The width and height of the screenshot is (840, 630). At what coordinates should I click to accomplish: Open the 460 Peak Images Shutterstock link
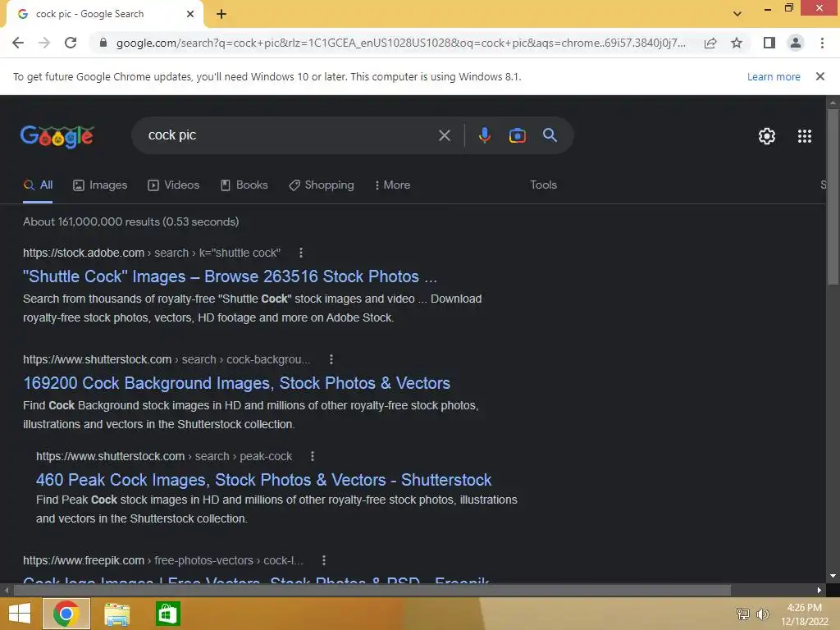click(263, 479)
